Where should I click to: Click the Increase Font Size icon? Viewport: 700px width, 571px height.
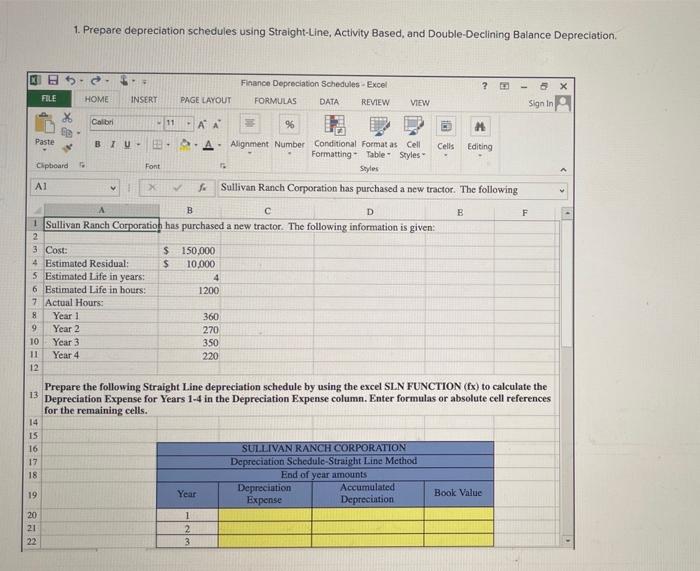(x=202, y=125)
